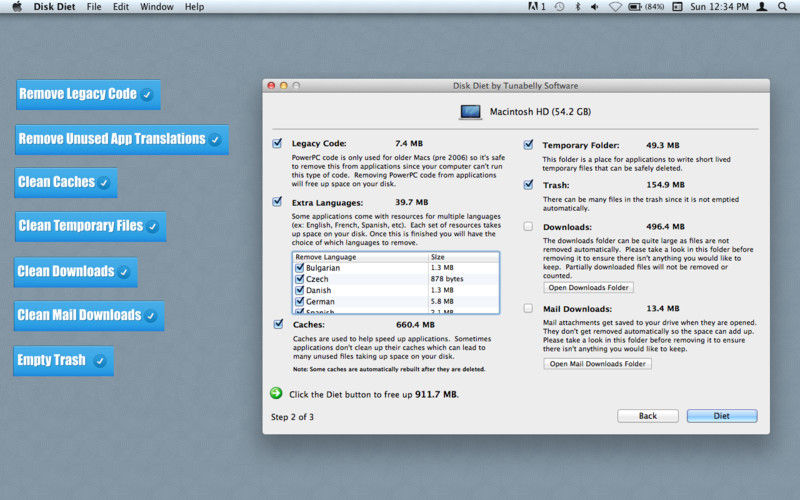Screen dimensions: 800x500
Task: Click the Czech size value 878 bytes
Action: pyautogui.click(x=447, y=279)
